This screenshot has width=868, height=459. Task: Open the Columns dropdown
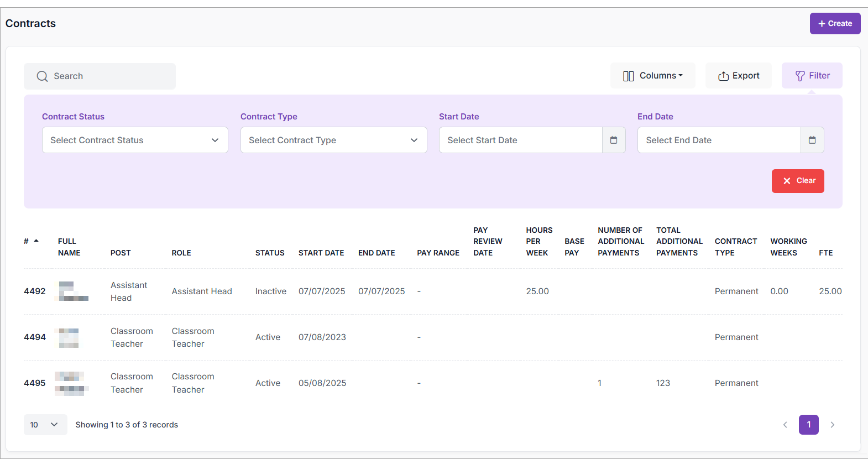[652, 76]
